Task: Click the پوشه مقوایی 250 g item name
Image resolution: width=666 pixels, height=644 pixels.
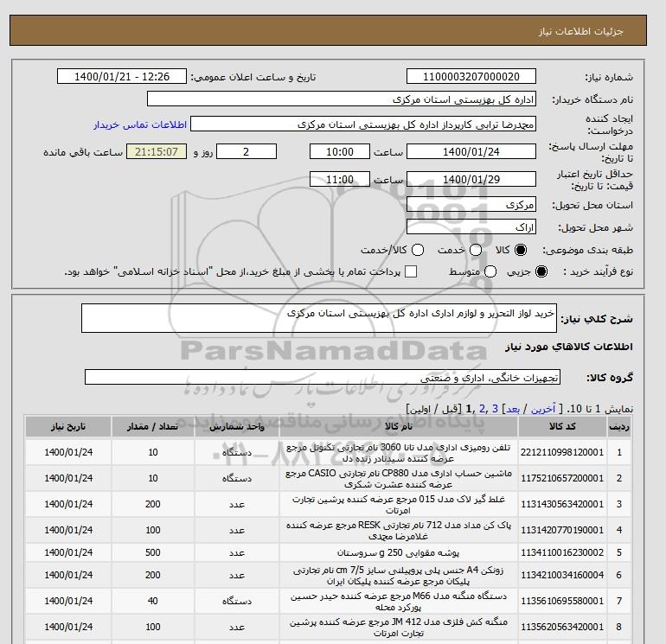Action: (399, 552)
